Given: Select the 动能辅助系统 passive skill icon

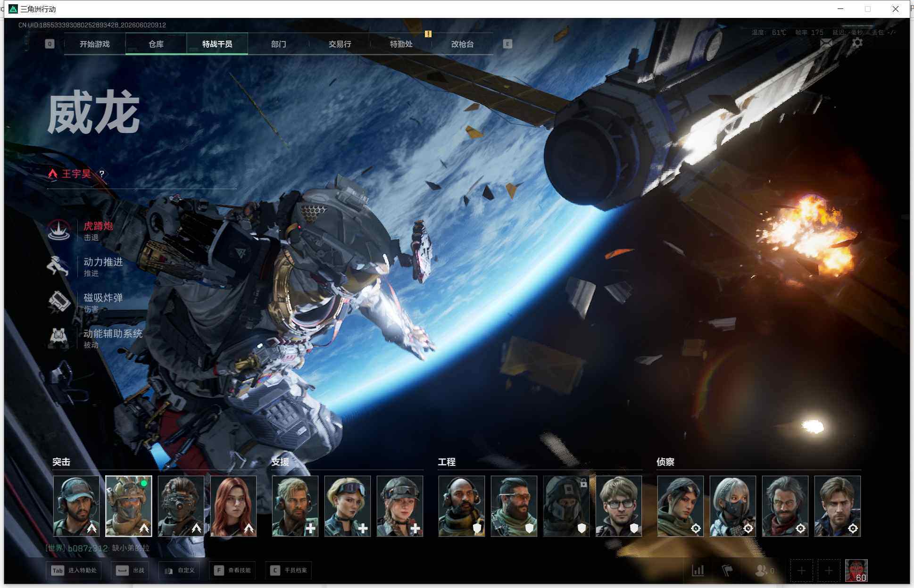Looking at the screenshot, I should (x=58, y=338).
